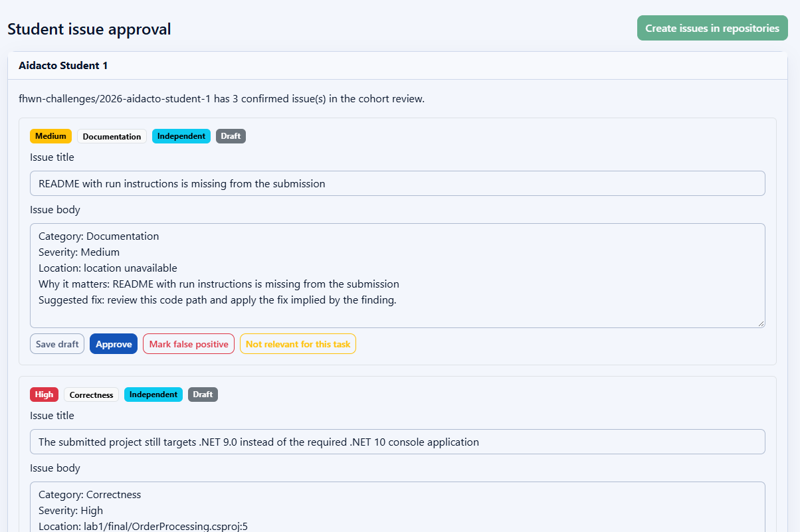
Task: Click the Correctness category badge
Action: (x=91, y=395)
